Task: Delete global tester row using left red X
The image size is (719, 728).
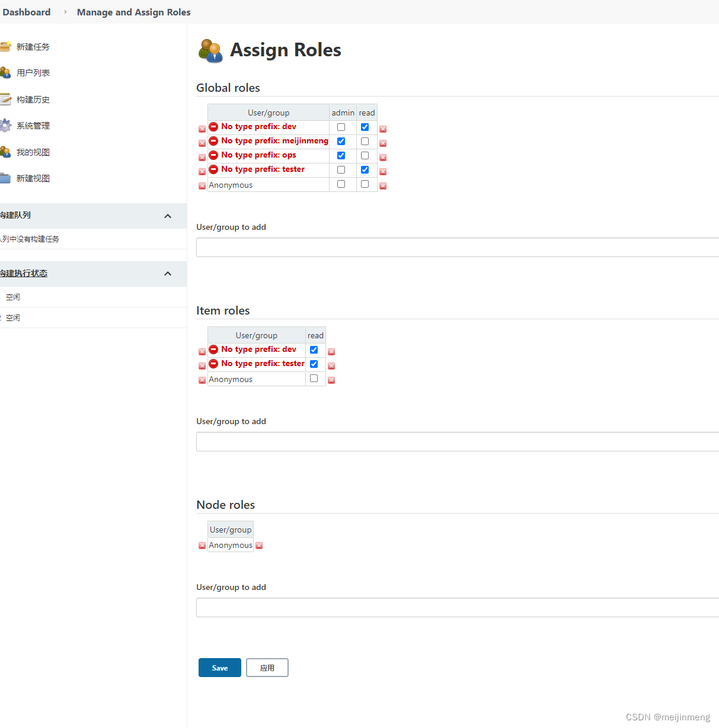Action: tap(202, 171)
